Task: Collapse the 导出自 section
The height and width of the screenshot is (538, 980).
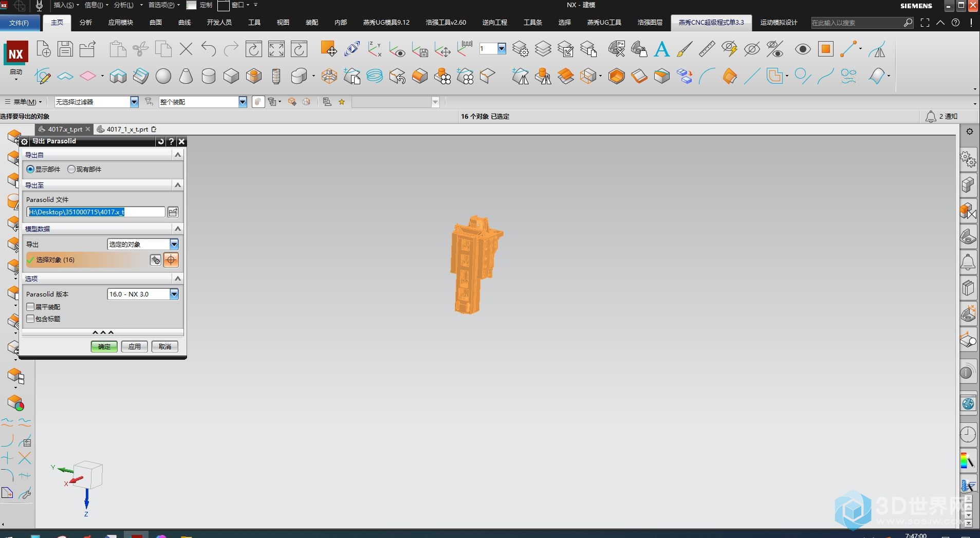Action: (x=178, y=155)
